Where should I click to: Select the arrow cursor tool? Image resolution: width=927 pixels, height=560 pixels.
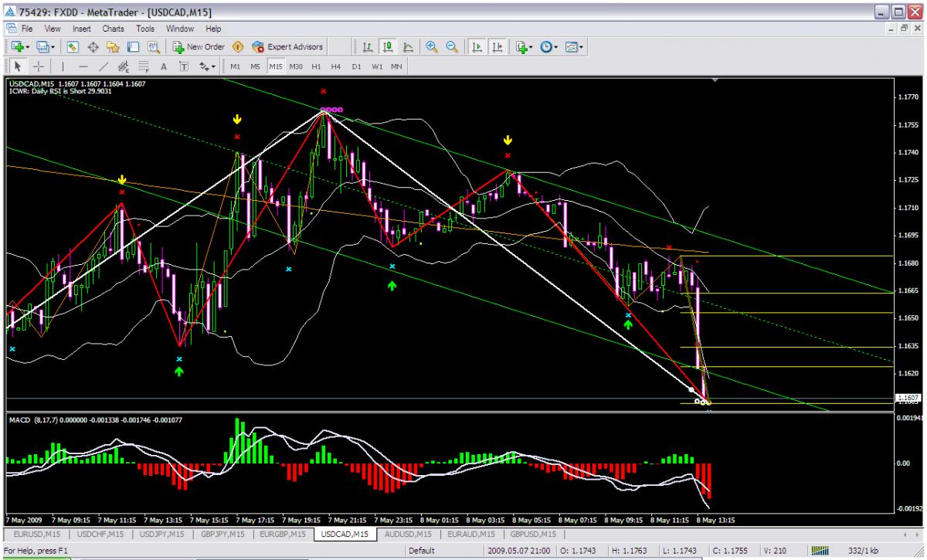17,66
